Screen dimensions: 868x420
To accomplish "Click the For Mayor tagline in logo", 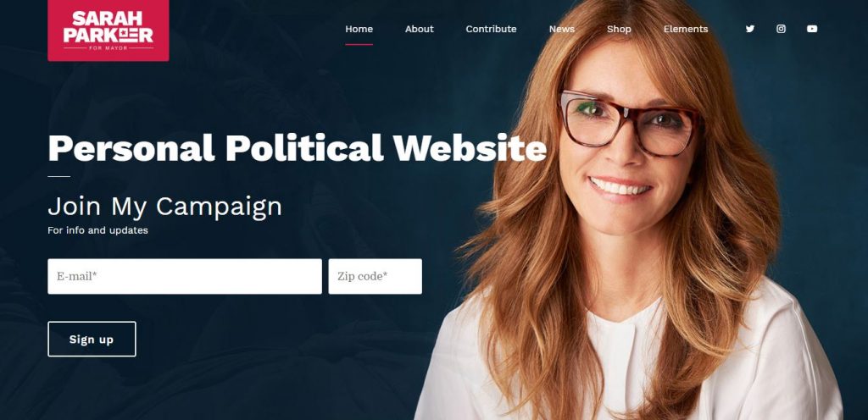I will (x=108, y=48).
